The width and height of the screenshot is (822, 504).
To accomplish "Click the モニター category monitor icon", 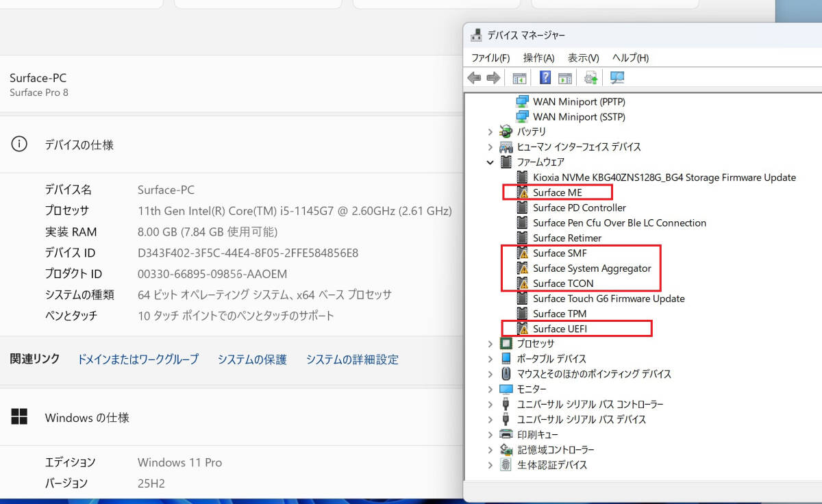I will click(x=506, y=389).
